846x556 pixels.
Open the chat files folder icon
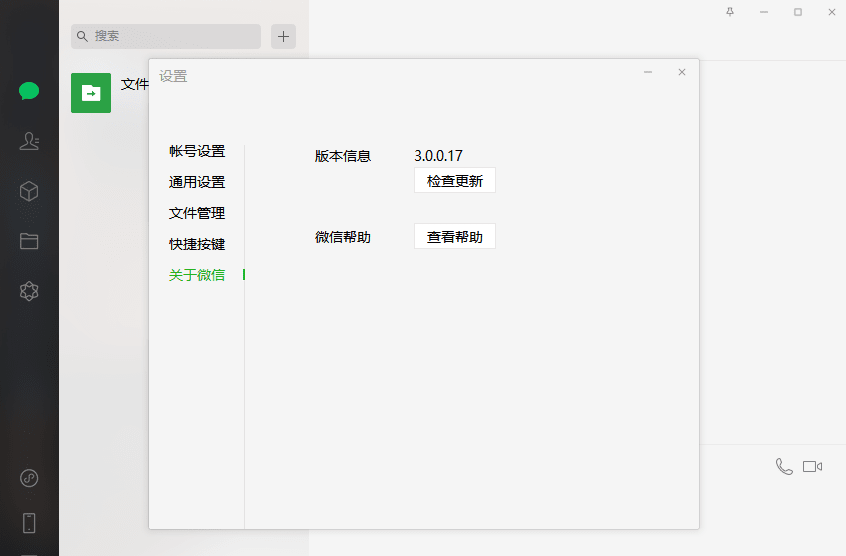pyautogui.click(x=29, y=241)
